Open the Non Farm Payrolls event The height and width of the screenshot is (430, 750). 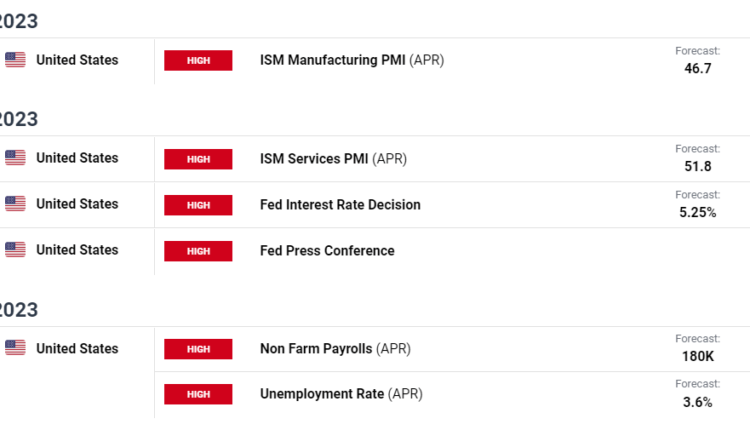click(316, 349)
